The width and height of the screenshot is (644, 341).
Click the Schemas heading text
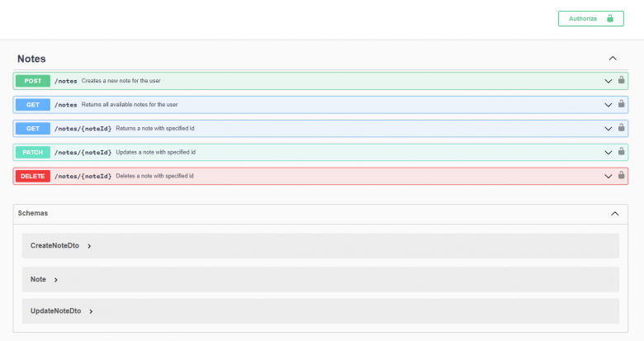pyautogui.click(x=33, y=213)
